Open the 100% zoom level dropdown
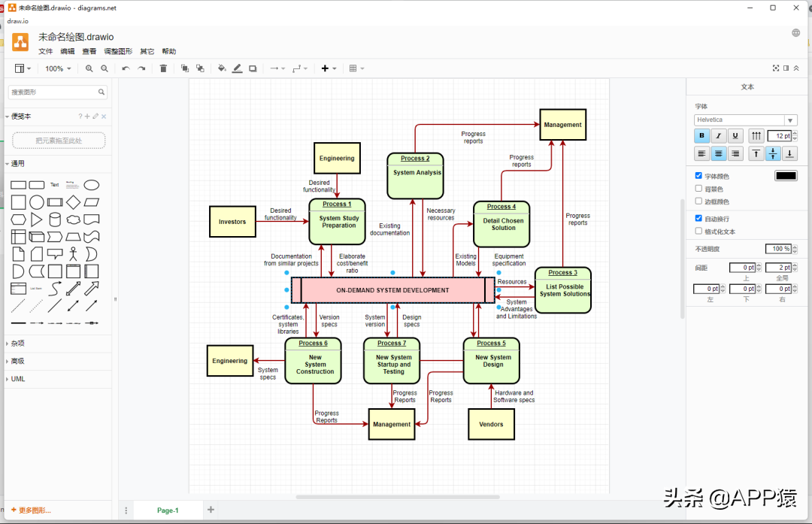 (58, 68)
